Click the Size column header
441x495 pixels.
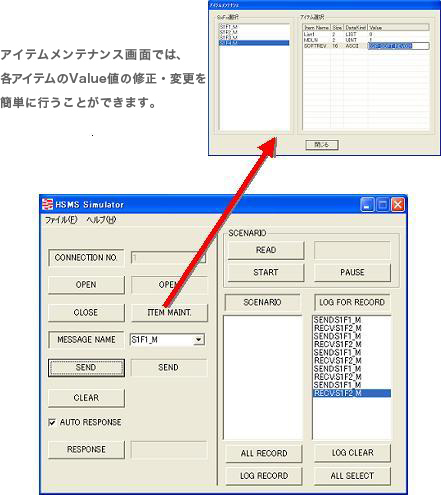tap(337, 28)
